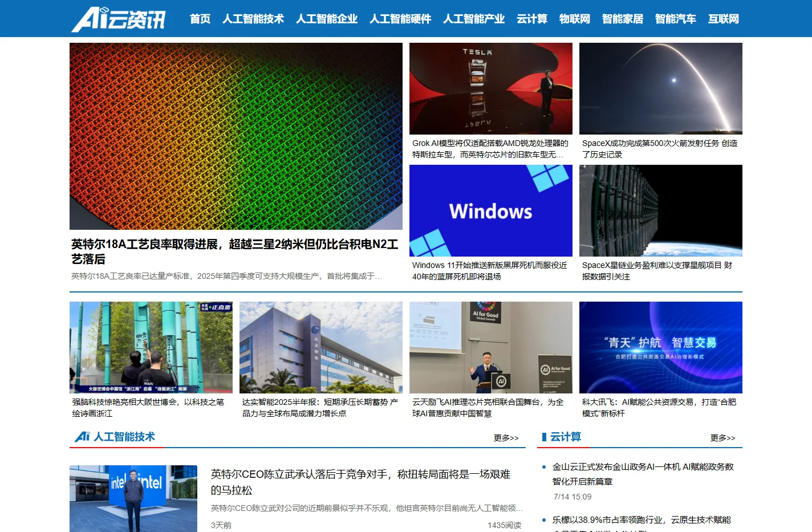Open 互联网 nav item
812x532 pixels.
click(x=724, y=19)
